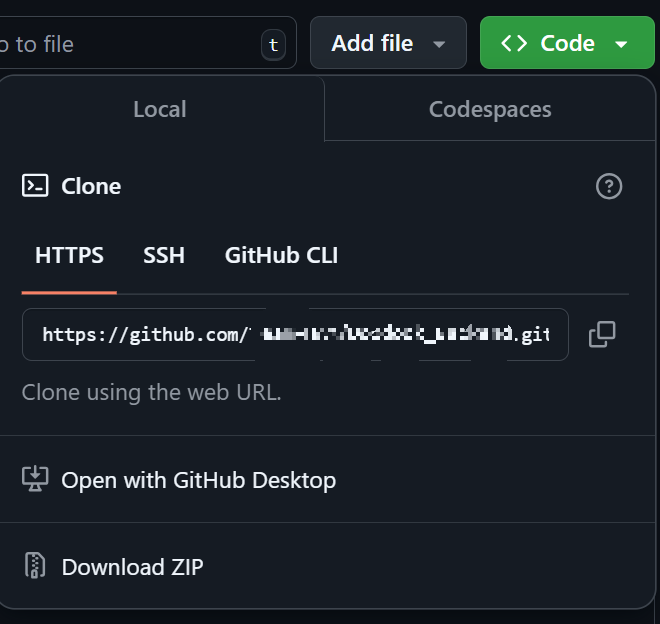Select the HTTPS repository URL field
660x624 pixels.
(295, 334)
